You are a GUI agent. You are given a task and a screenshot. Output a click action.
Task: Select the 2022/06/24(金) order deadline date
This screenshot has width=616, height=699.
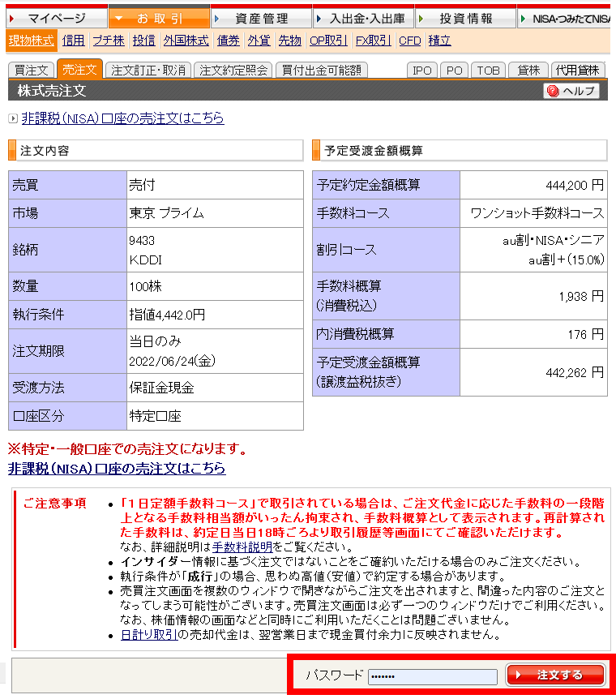pos(173,361)
